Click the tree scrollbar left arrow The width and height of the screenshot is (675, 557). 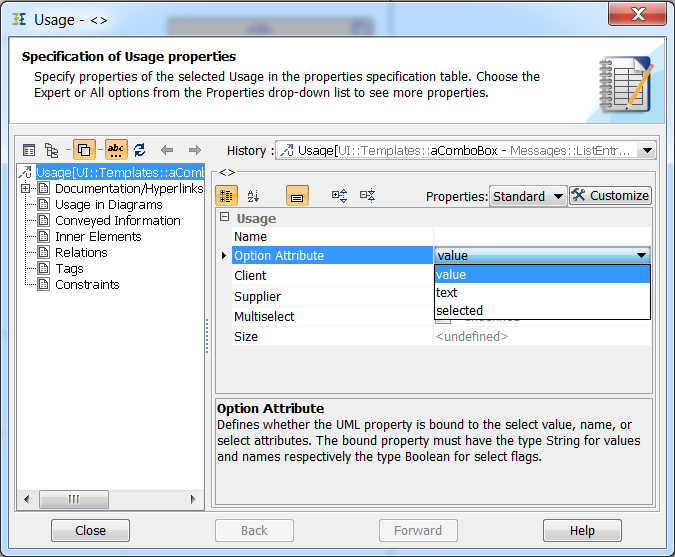27,499
